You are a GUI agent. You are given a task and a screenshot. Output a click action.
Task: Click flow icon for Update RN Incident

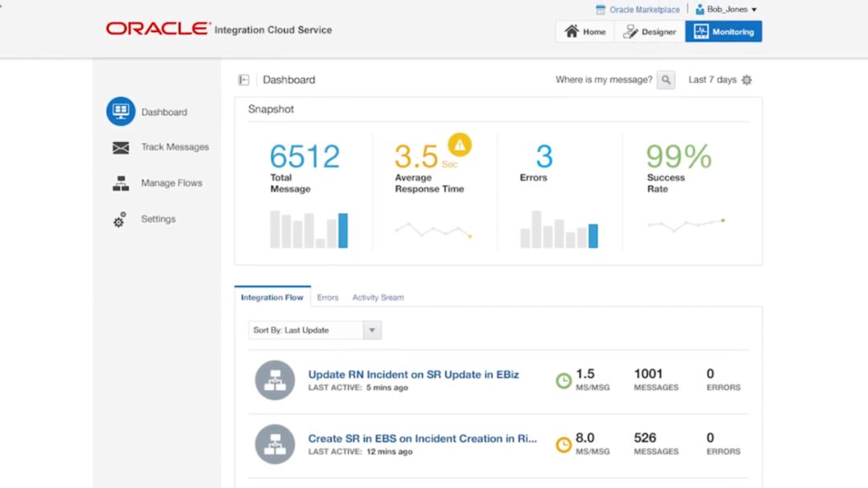coord(275,380)
